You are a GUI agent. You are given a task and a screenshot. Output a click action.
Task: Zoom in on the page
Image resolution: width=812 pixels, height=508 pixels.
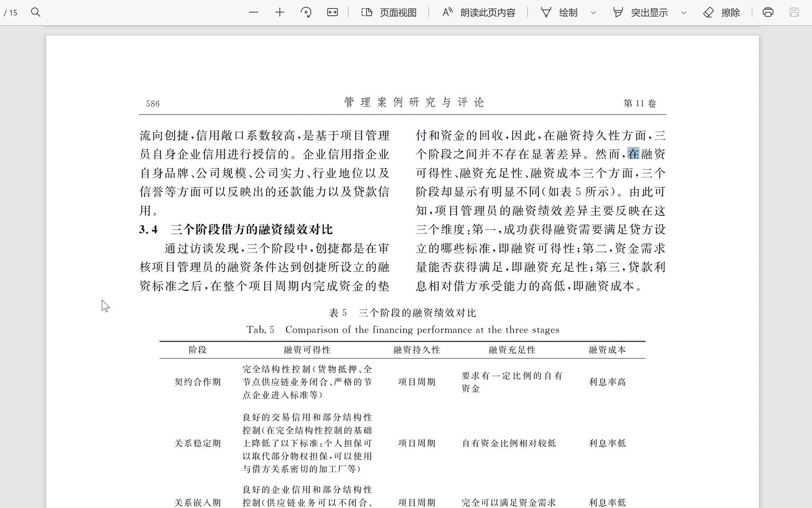click(280, 13)
